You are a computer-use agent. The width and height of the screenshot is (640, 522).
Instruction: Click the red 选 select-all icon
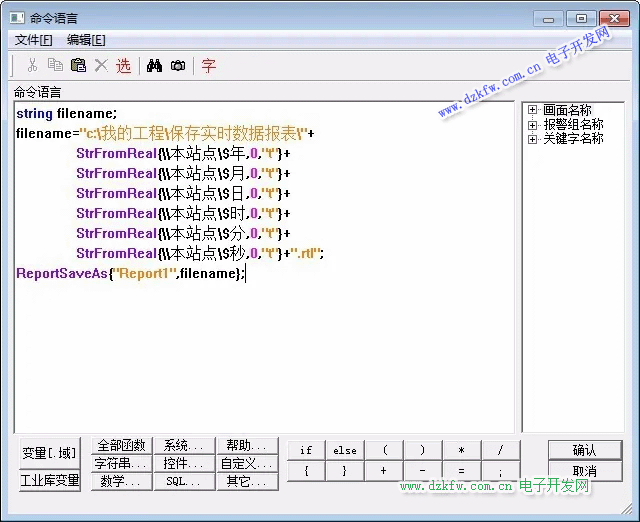(123, 66)
